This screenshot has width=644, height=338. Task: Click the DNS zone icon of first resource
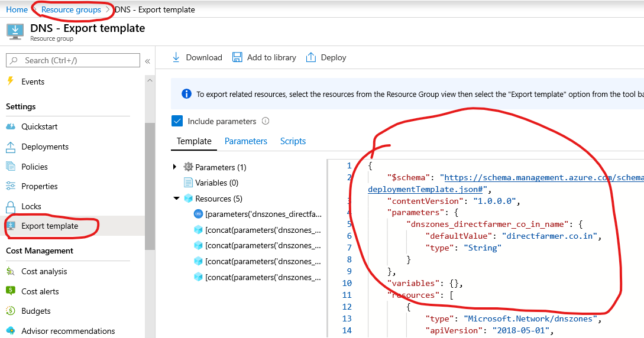pos(198,214)
